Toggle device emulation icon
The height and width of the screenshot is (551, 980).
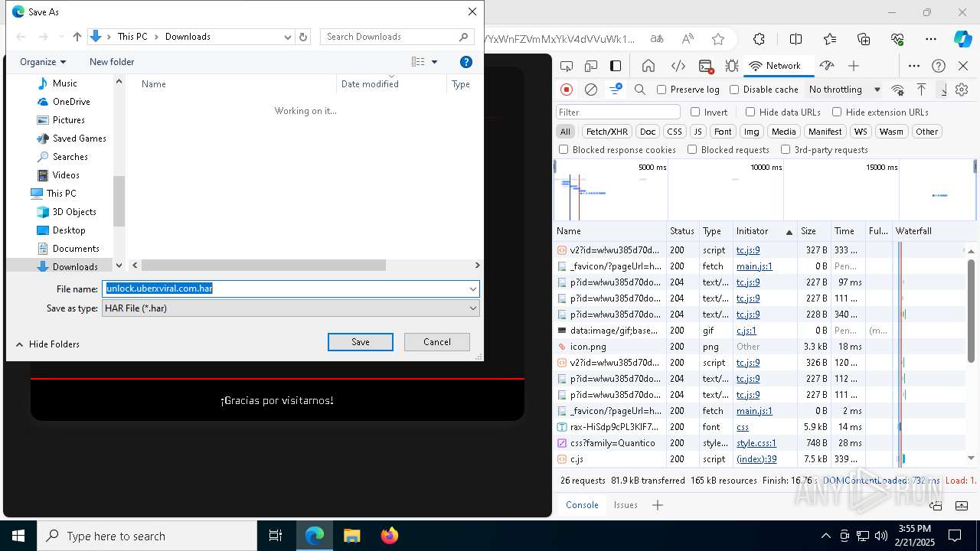[591, 66]
